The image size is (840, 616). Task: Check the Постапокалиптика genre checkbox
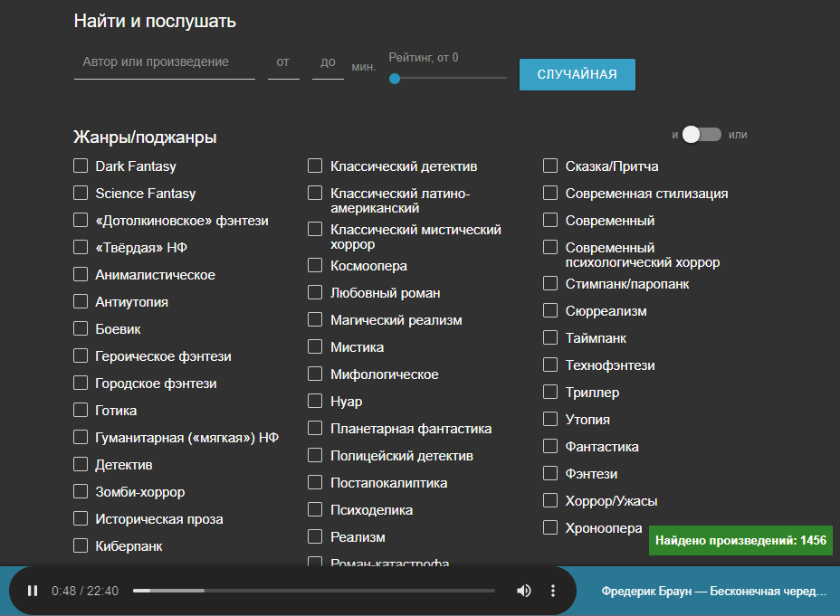pos(315,483)
